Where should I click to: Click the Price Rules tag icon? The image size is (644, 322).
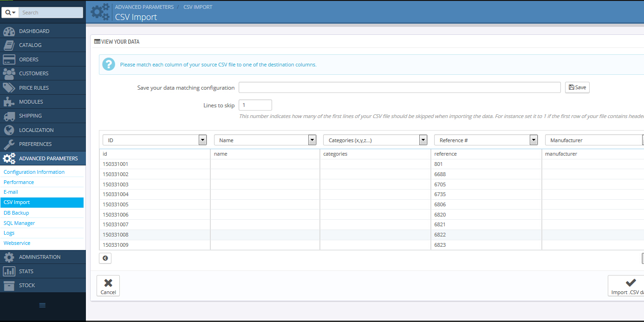[9, 88]
